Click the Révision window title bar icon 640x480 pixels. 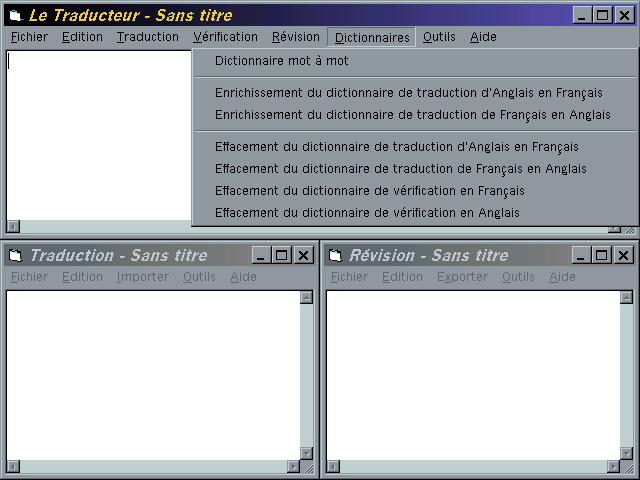(x=336, y=256)
